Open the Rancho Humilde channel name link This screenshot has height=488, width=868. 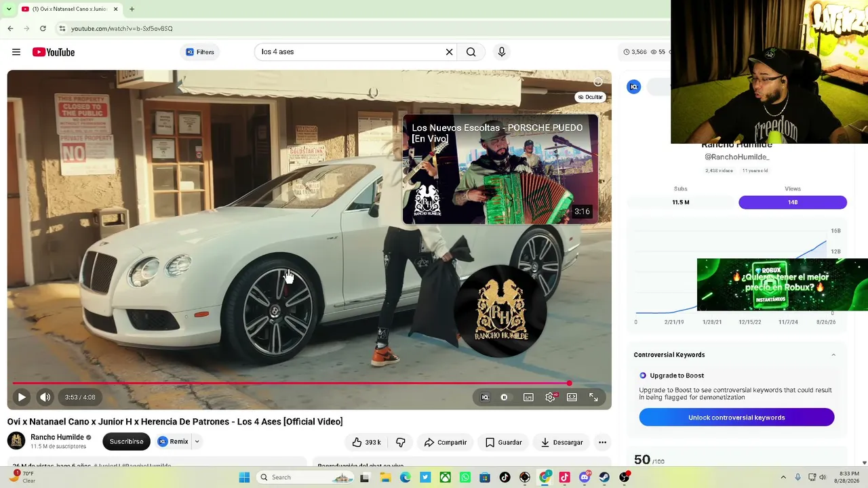57,437
